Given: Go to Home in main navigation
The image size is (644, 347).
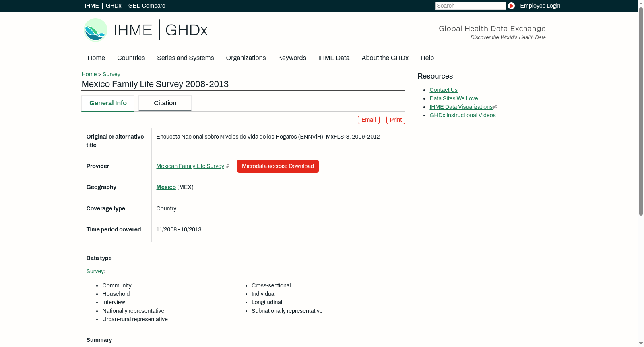Looking at the screenshot, I should click(x=96, y=58).
